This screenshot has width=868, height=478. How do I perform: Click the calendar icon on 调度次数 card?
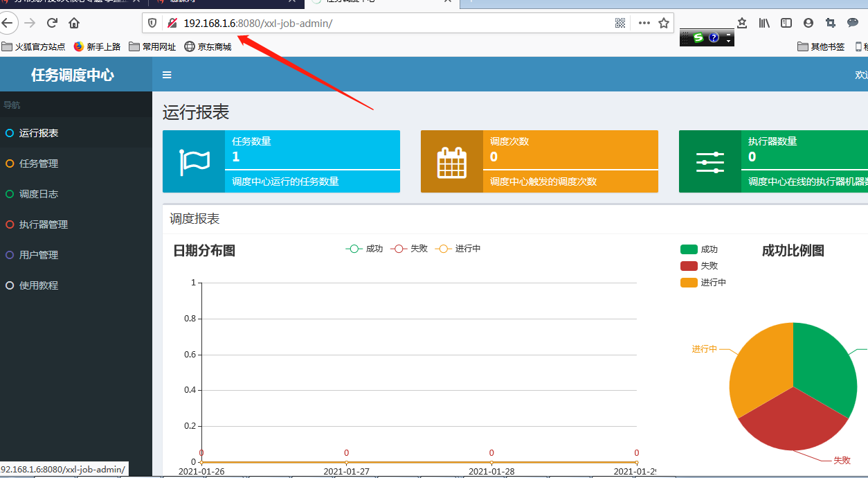[x=452, y=162]
